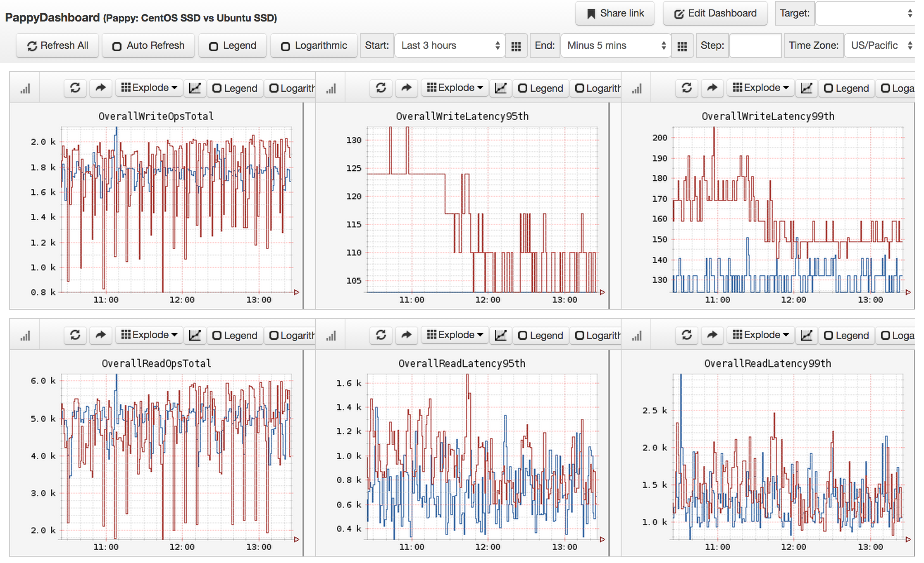Click the Share link button
The image size is (924, 563).
(615, 14)
